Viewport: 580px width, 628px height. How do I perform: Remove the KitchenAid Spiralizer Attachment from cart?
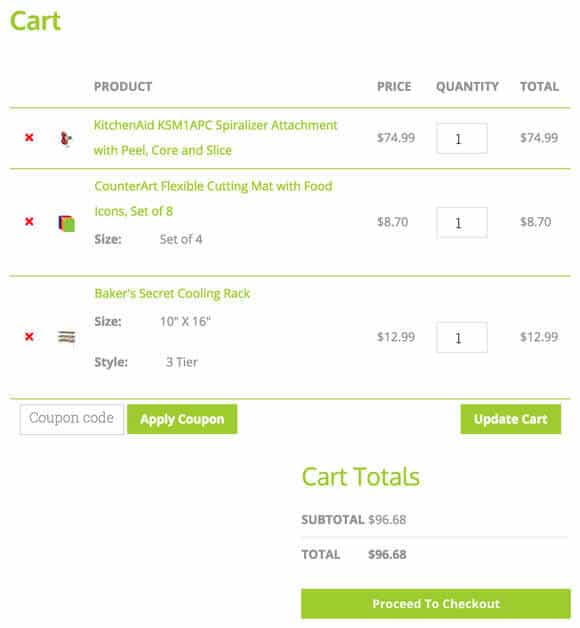point(29,138)
